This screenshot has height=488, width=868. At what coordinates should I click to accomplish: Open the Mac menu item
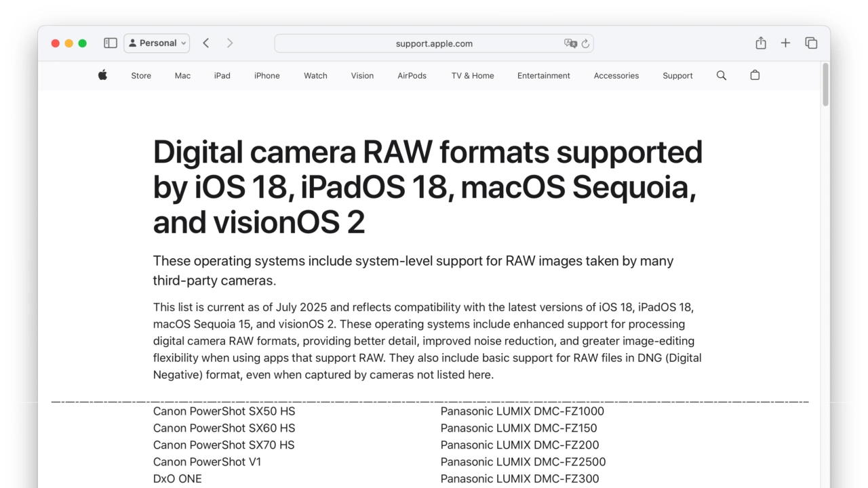pos(182,76)
